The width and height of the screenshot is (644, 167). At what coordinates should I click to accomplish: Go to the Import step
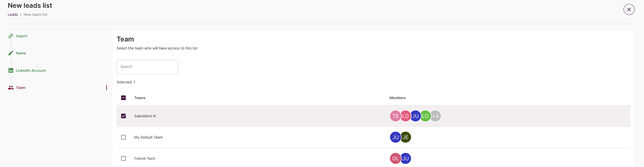[x=22, y=36]
